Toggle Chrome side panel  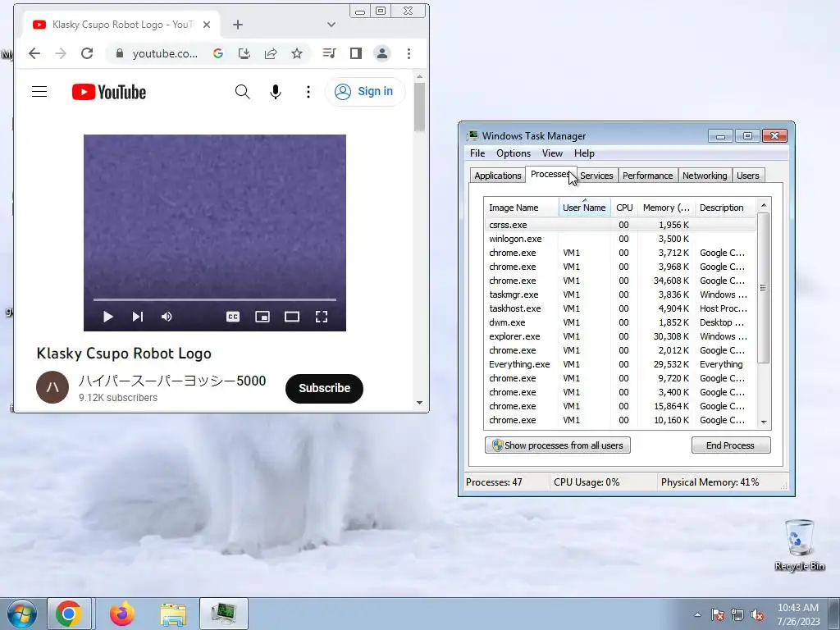pos(356,53)
